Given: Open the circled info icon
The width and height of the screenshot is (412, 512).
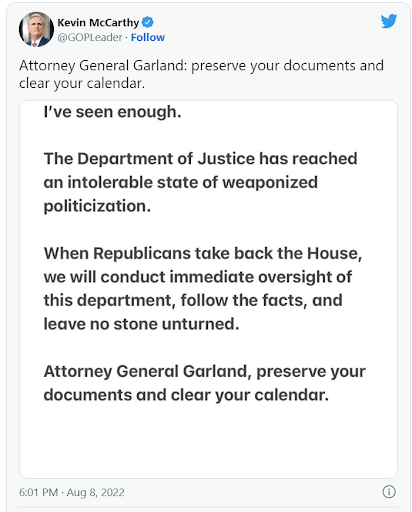Looking at the screenshot, I should 389,492.
